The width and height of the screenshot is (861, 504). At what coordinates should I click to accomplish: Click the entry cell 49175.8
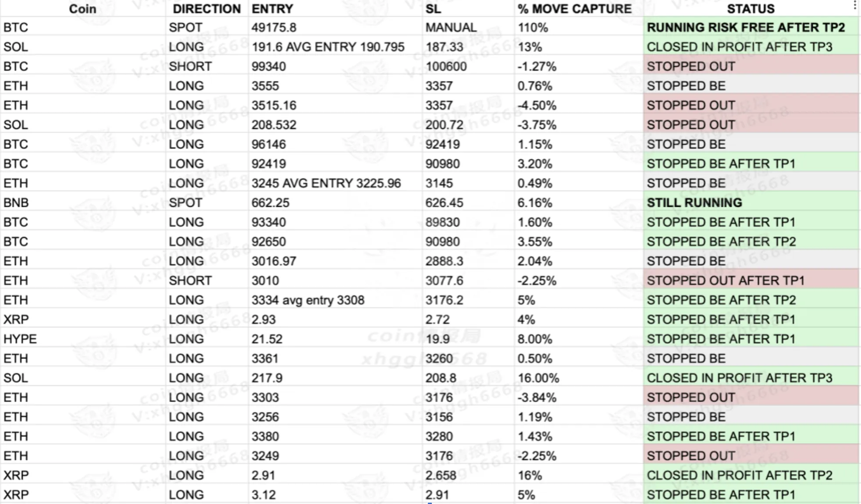coord(274,28)
